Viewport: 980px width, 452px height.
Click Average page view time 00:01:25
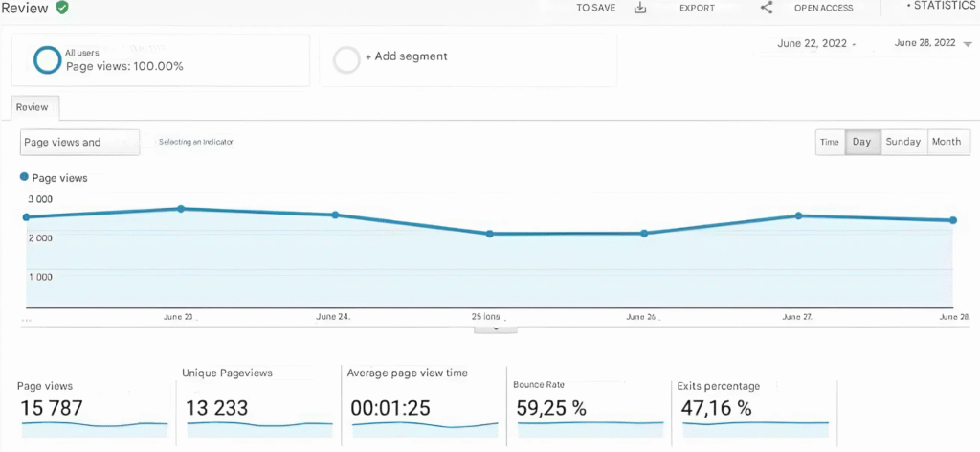[x=390, y=408]
